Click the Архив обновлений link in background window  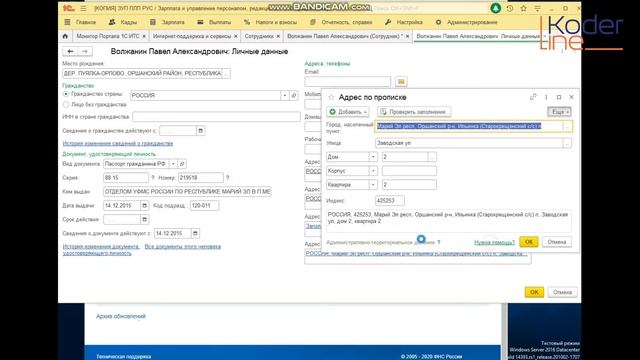click(121, 316)
